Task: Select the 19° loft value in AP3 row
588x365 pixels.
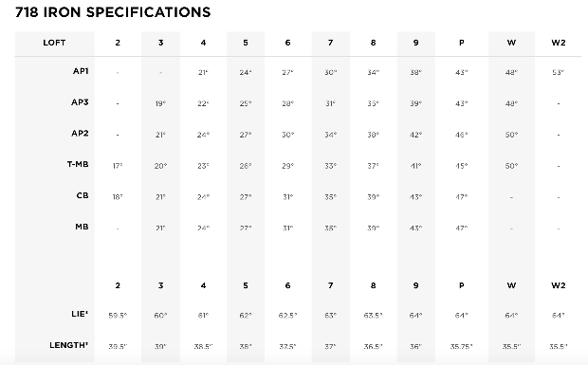Action: click(x=160, y=103)
